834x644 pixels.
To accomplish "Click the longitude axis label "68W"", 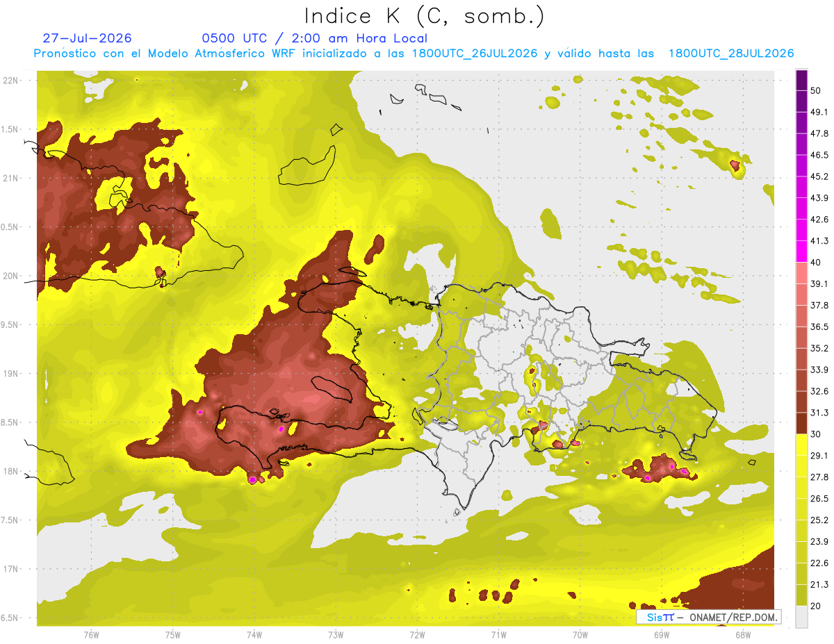I will tap(742, 634).
